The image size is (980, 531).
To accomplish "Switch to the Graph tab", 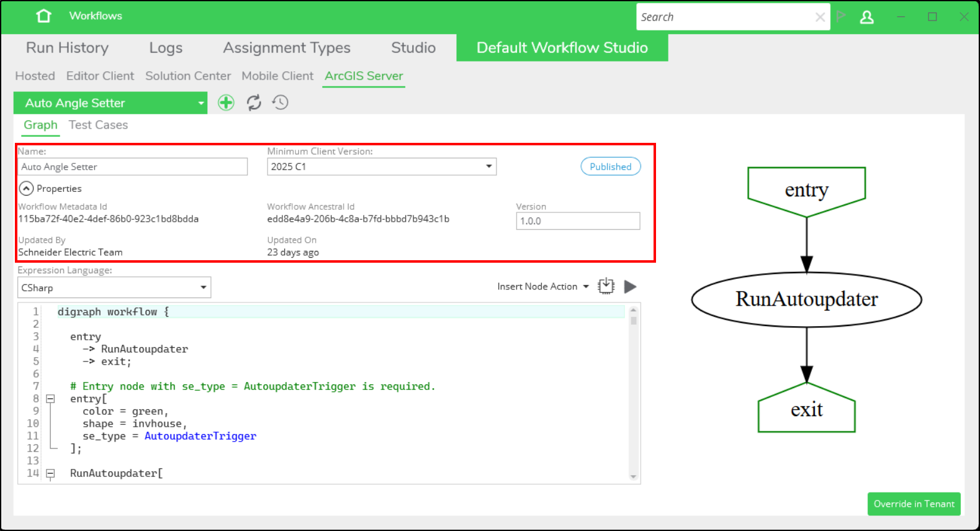I will point(40,125).
